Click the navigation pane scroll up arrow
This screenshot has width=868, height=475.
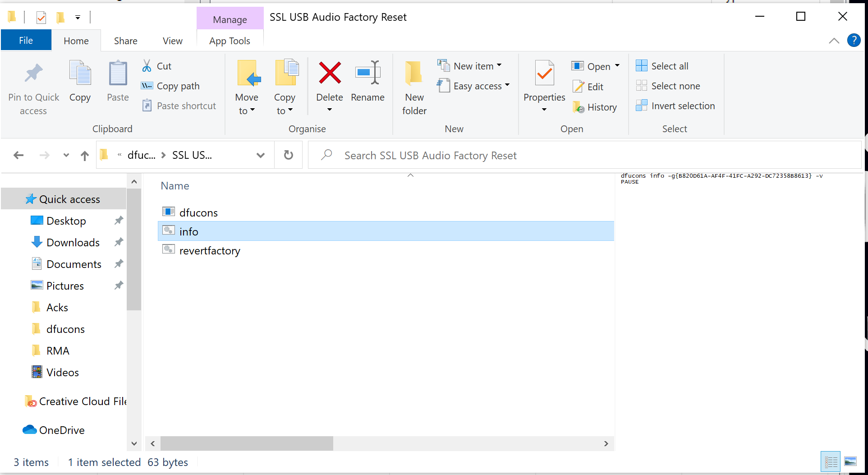[134, 182]
